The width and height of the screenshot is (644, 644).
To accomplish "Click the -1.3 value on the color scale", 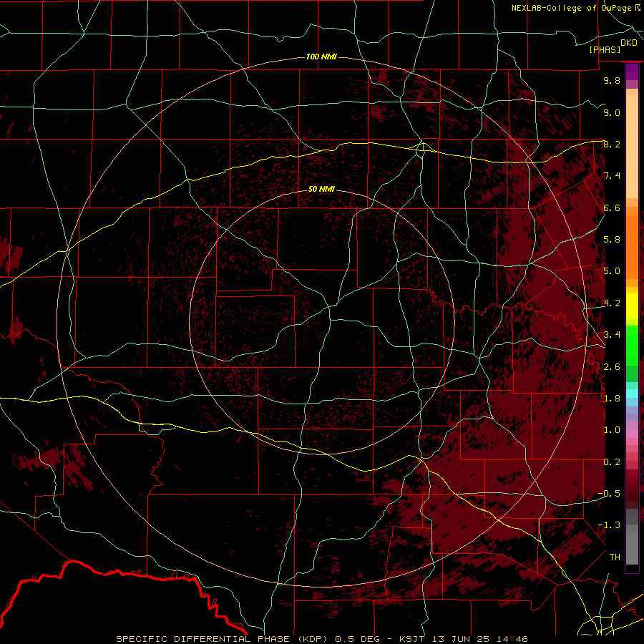I will (609, 525).
